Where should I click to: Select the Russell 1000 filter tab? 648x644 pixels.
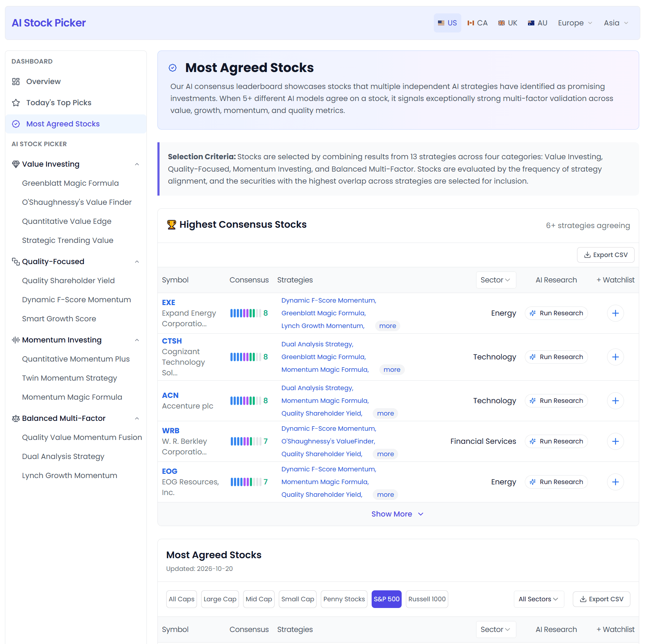(x=427, y=599)
